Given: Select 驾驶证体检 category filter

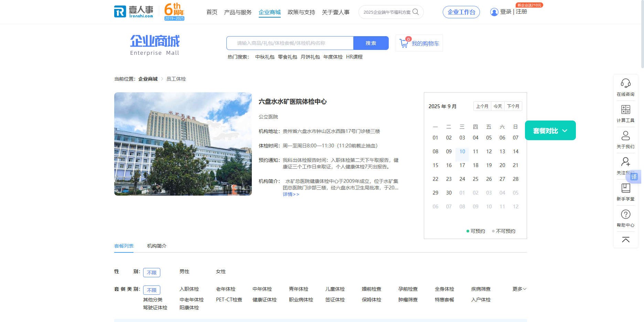Looking at the screenshot, I should click(x=155, y=308).
